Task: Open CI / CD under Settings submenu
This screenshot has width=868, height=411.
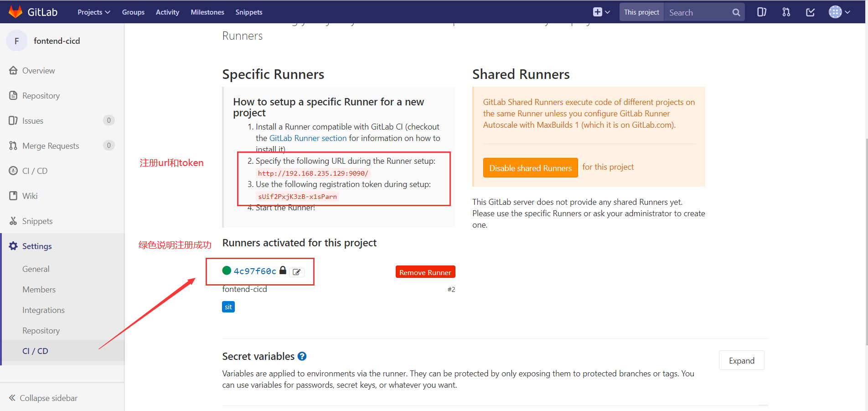Action: pyautogui.click(x=35, y=351)
